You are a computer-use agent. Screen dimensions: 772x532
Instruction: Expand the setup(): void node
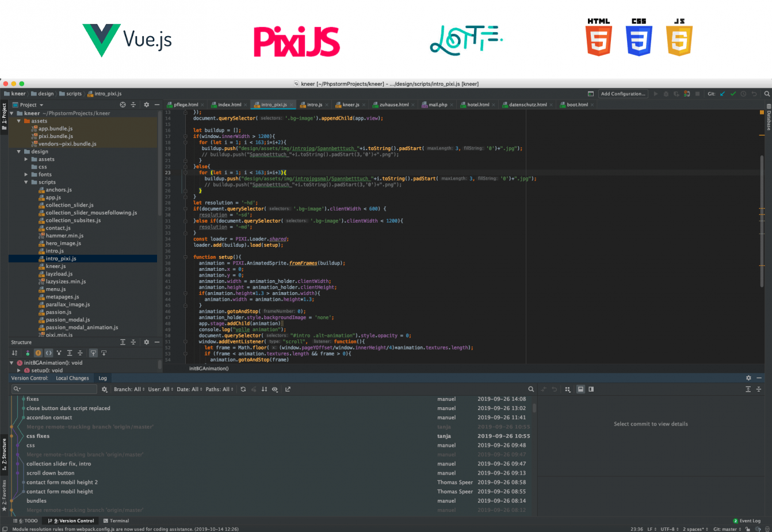point(19,370)
